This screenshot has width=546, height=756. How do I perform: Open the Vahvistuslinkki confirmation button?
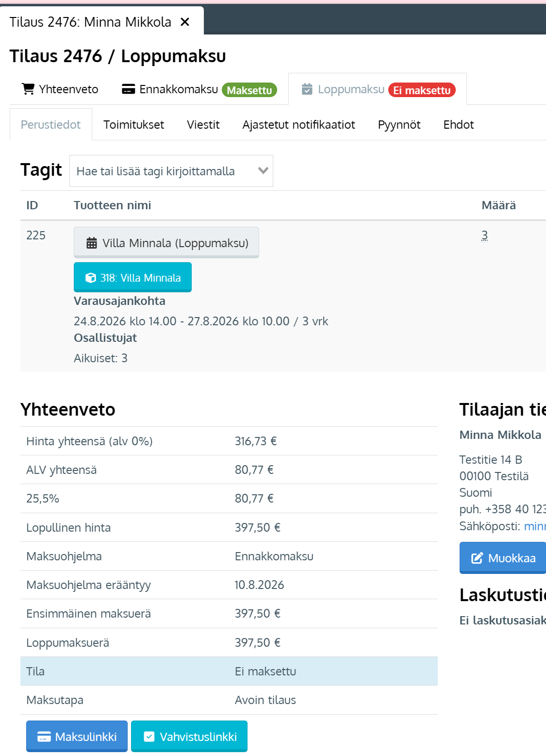click(189, 736)
